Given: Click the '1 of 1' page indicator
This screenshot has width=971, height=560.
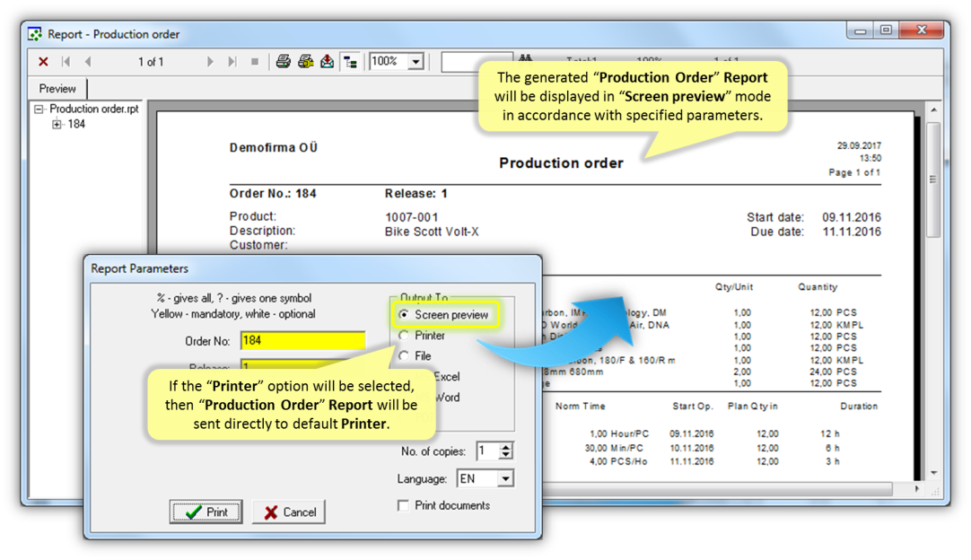Looking at the screenshot, I should point(151,62).
